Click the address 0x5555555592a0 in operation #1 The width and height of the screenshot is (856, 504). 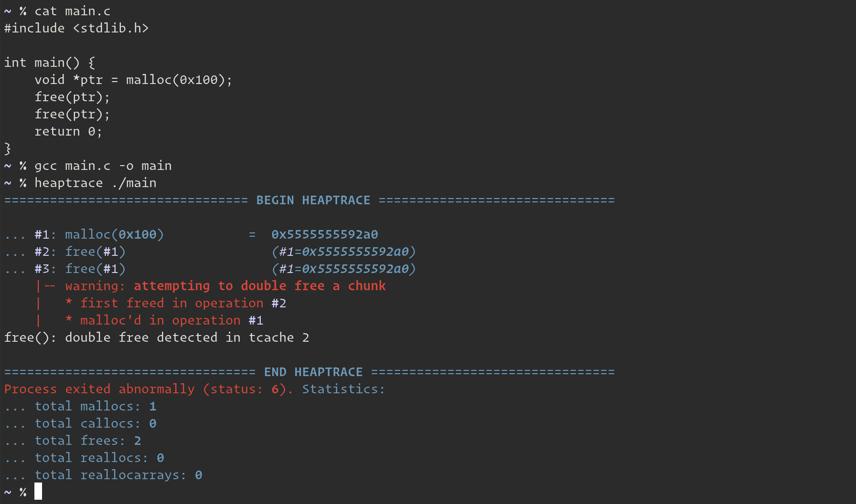325,234
